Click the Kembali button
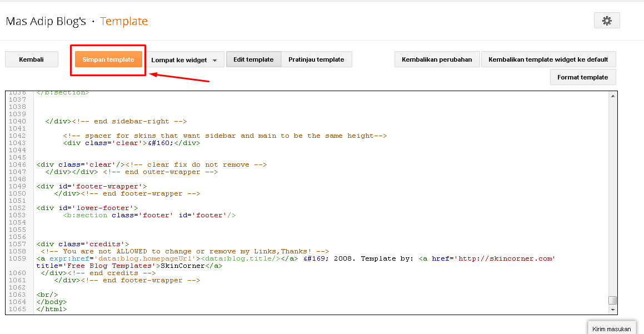644x334 pixels. (31, 59)
